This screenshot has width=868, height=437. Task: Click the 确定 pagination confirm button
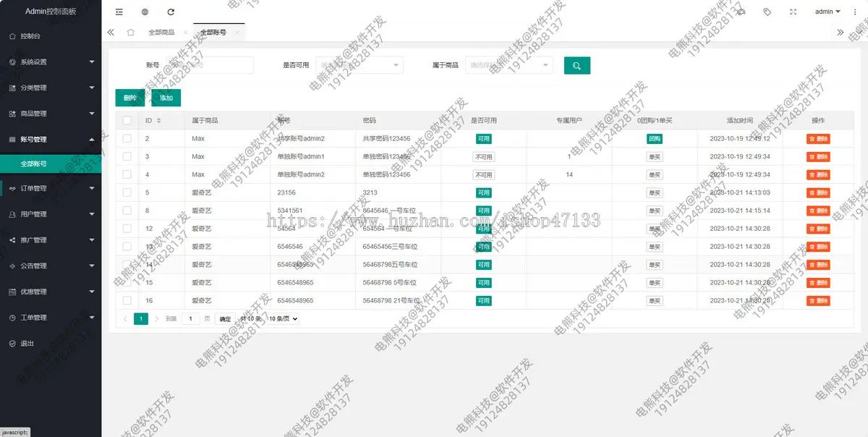[225, 318]
